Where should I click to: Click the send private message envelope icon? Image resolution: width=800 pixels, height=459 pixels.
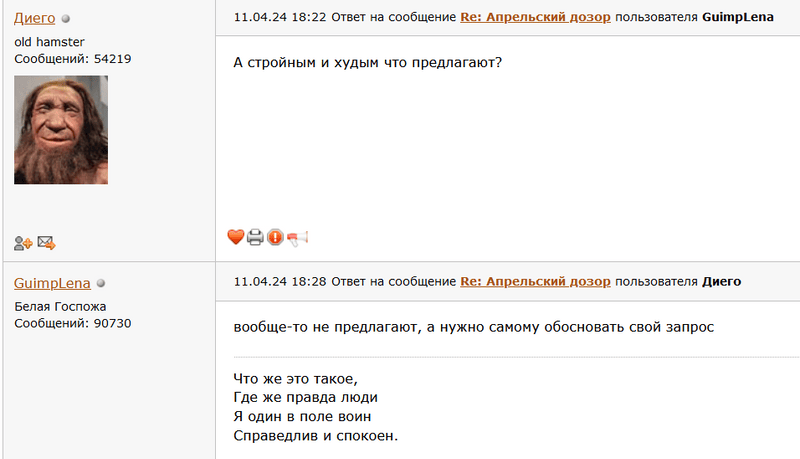pyautogui.click(x=46, y=242)
